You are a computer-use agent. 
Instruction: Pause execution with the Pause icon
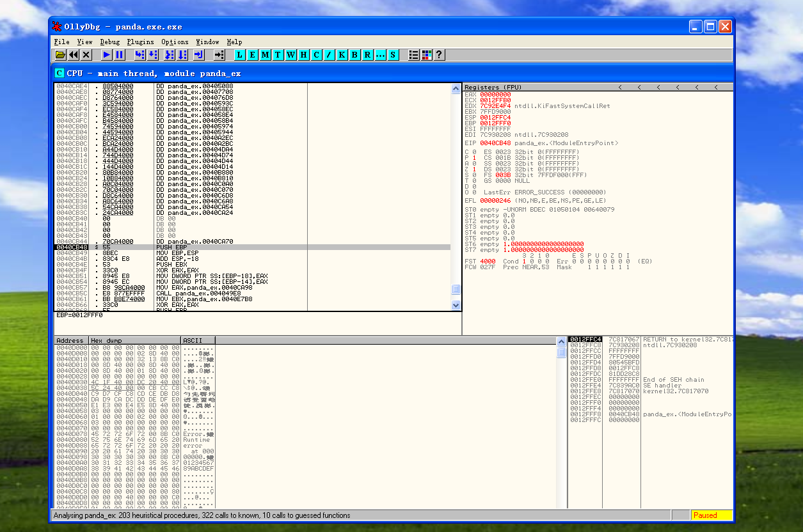tap(120, 55)
